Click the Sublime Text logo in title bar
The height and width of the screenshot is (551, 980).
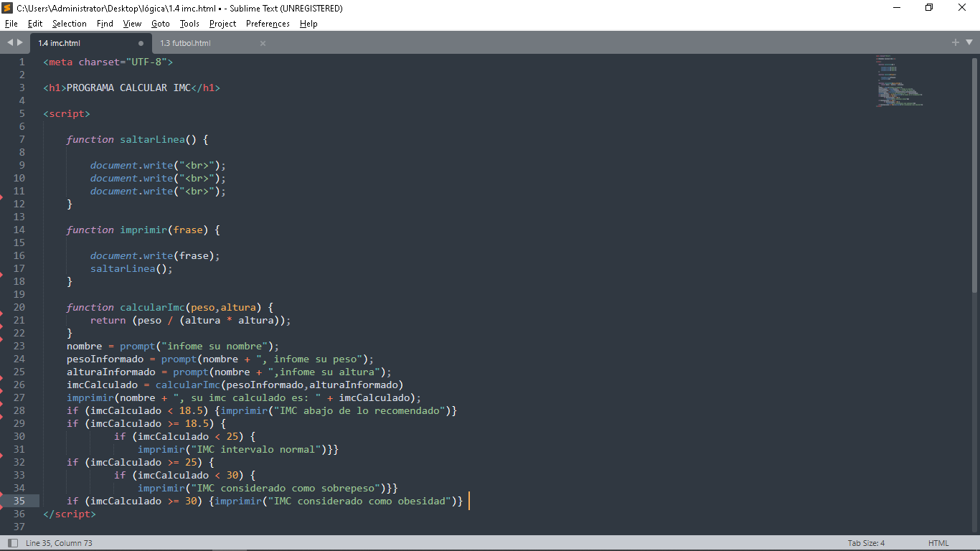coord(7,8)
